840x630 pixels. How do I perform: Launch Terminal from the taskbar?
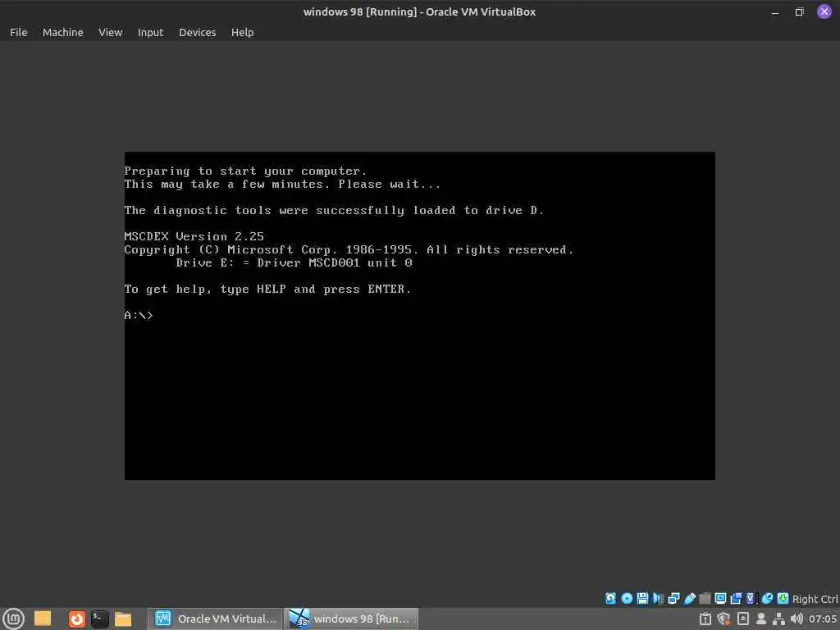click(99, 619)
